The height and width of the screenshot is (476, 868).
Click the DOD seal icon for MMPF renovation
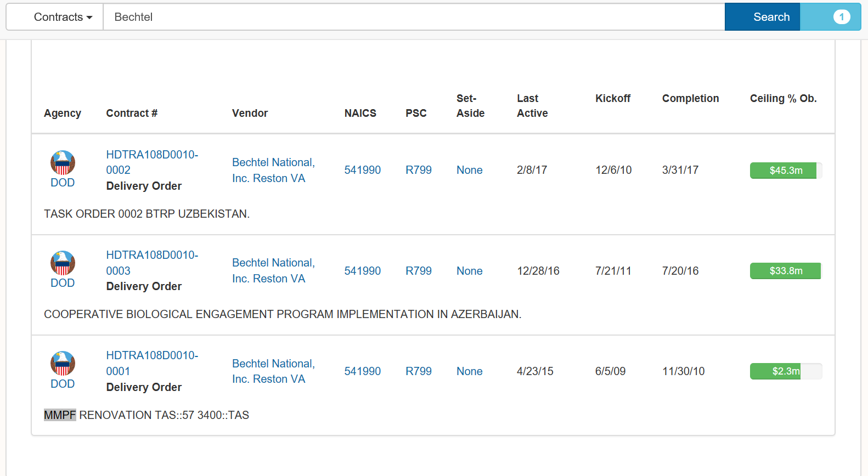pos(63,363)
